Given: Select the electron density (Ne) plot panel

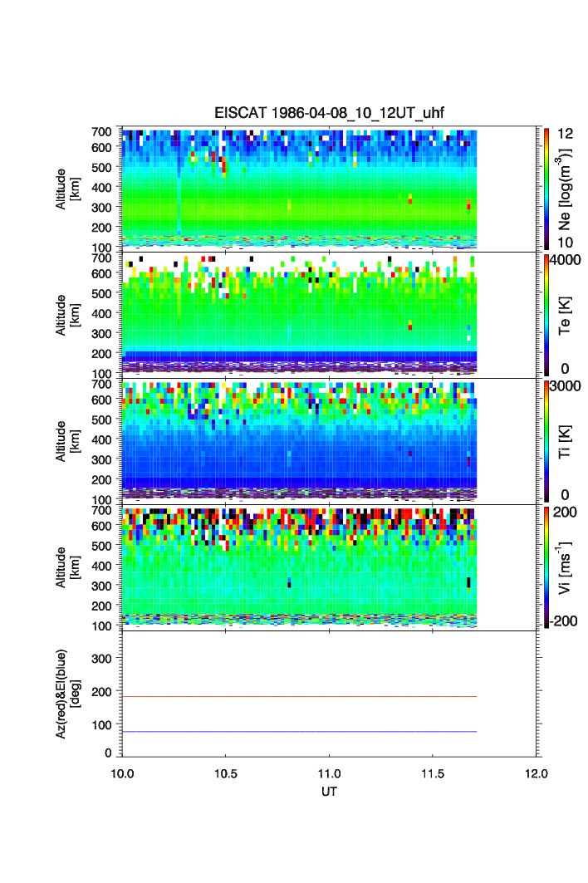Looking at the screenshot, I should click(299, 189).
